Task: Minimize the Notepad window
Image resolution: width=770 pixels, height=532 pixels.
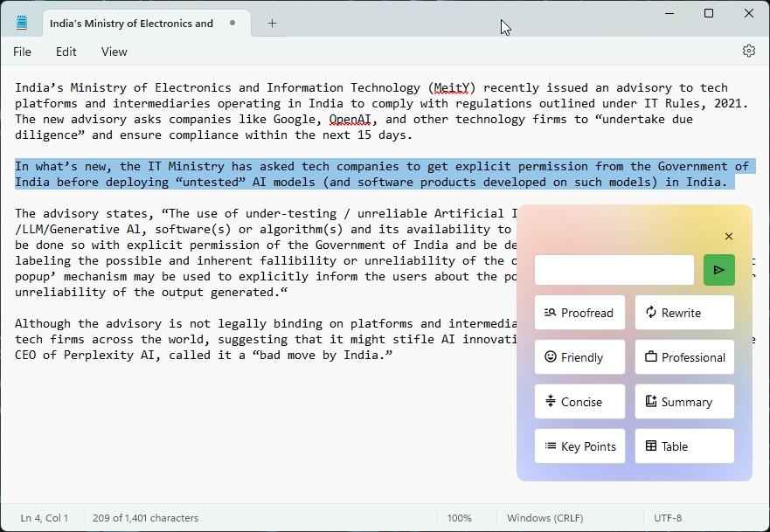Action: coord(669,13)
